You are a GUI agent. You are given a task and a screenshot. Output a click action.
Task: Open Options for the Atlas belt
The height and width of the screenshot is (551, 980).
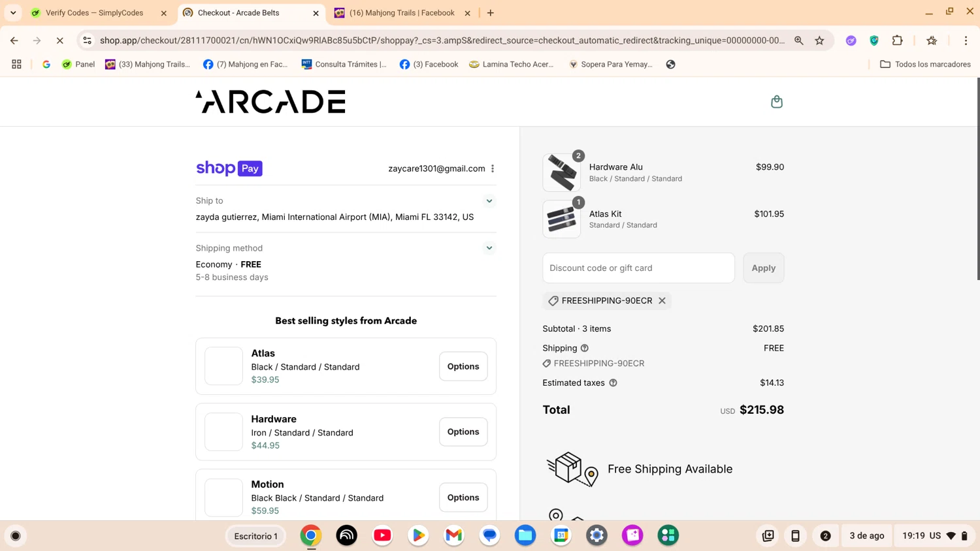(463, 366)
